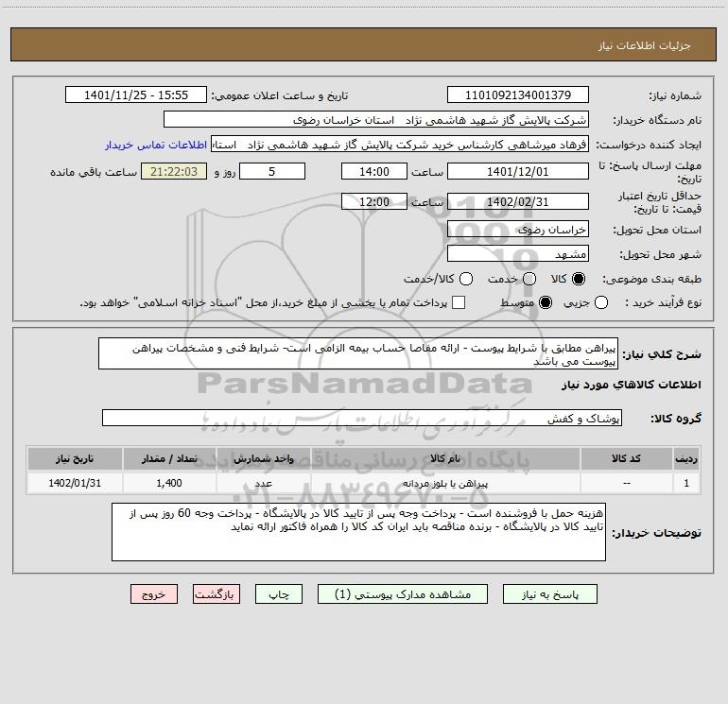Click the بازگشت back button
The height and width of the screenshot is (704, 728).
tap(217, 594)
